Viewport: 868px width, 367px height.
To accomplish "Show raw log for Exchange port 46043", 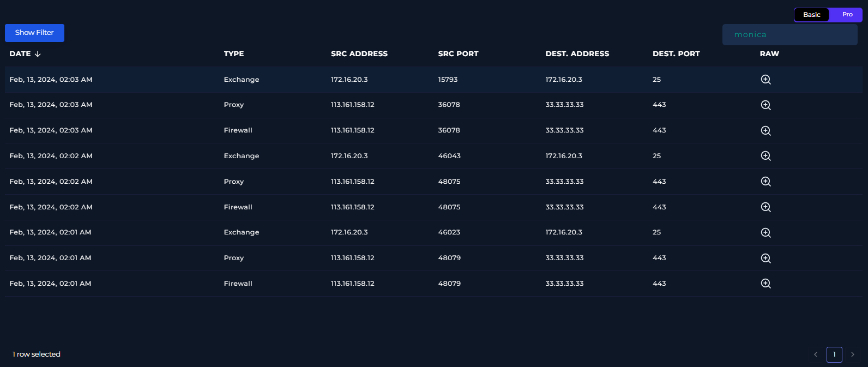I will (765, 156).
